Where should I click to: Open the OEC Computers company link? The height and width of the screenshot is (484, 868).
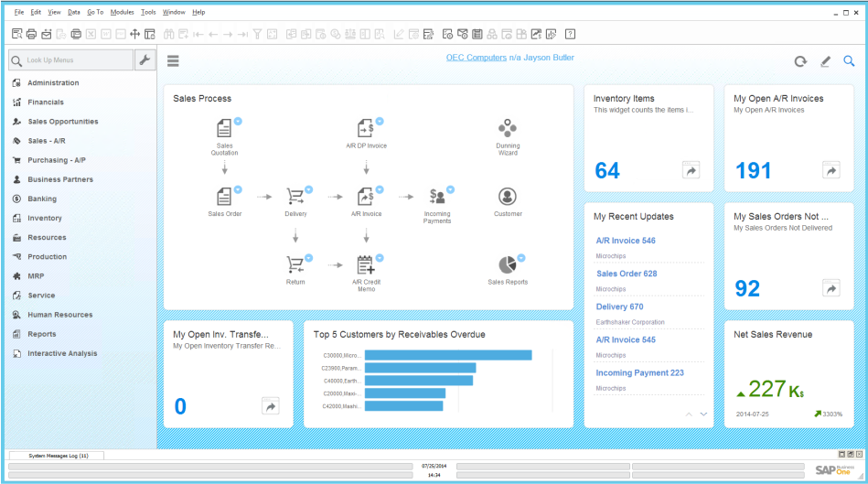click(476, 58)
